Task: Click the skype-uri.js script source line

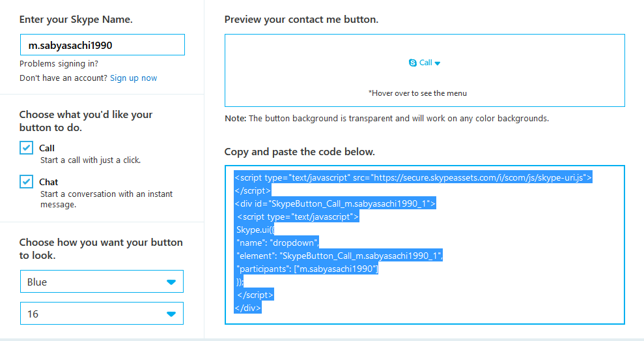Action: point(413,177)
